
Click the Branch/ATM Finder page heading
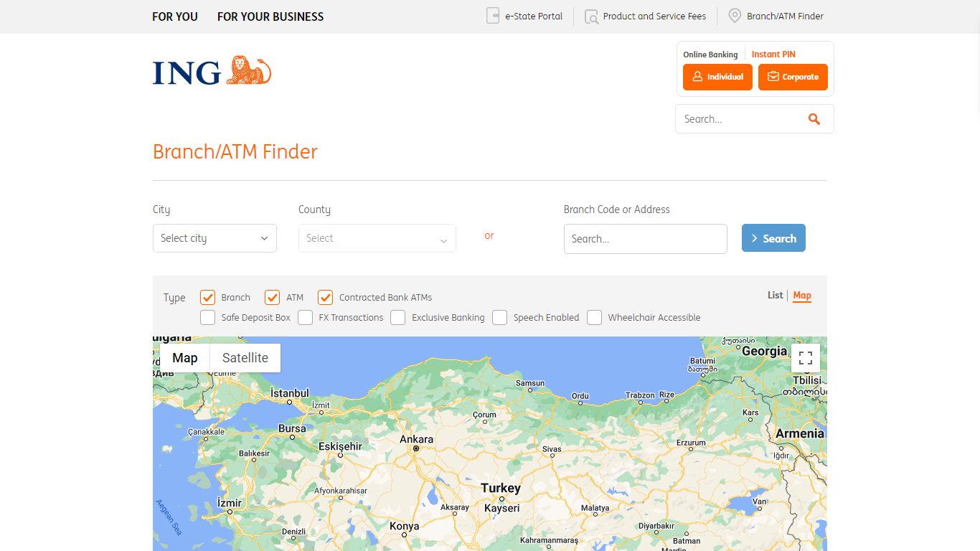(235, 151)
